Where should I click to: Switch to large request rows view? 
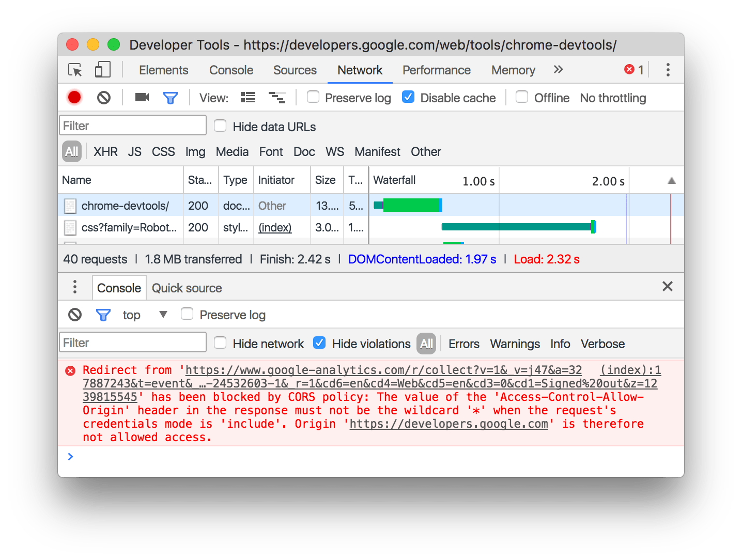[x=248, y=97]
